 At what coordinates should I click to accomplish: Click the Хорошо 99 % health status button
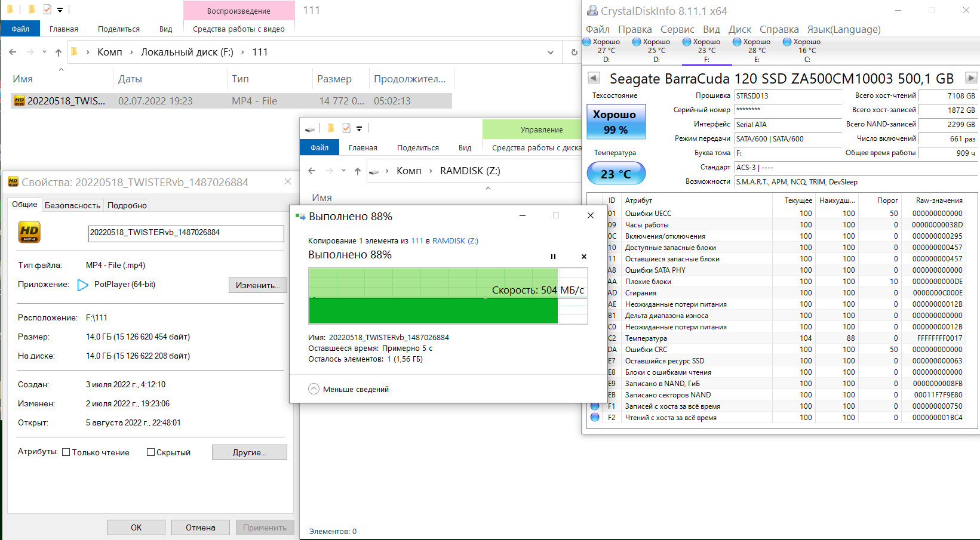(616, 122)
